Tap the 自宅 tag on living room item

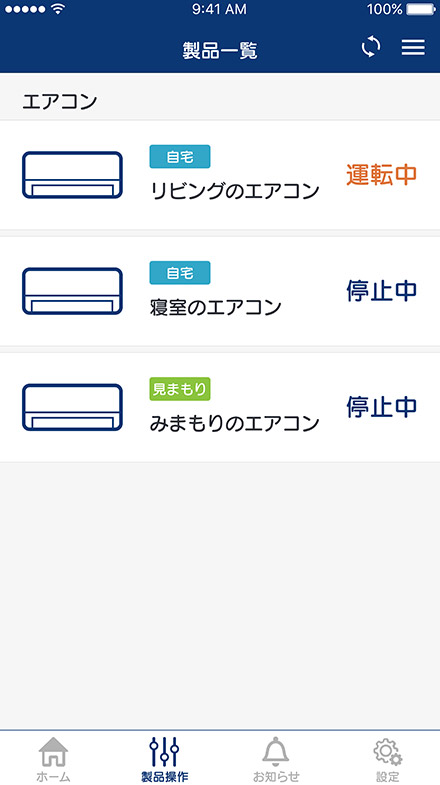point(180,157)
